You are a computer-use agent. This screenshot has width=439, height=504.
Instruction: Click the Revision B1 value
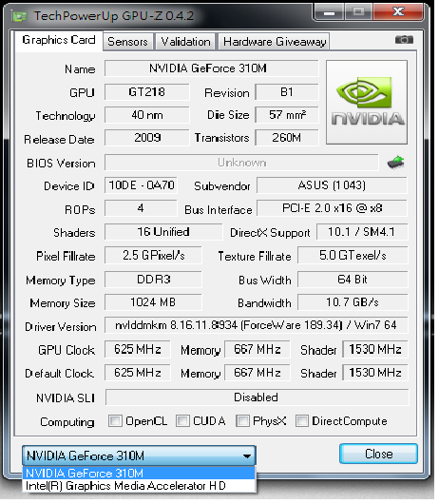(287, 92)
